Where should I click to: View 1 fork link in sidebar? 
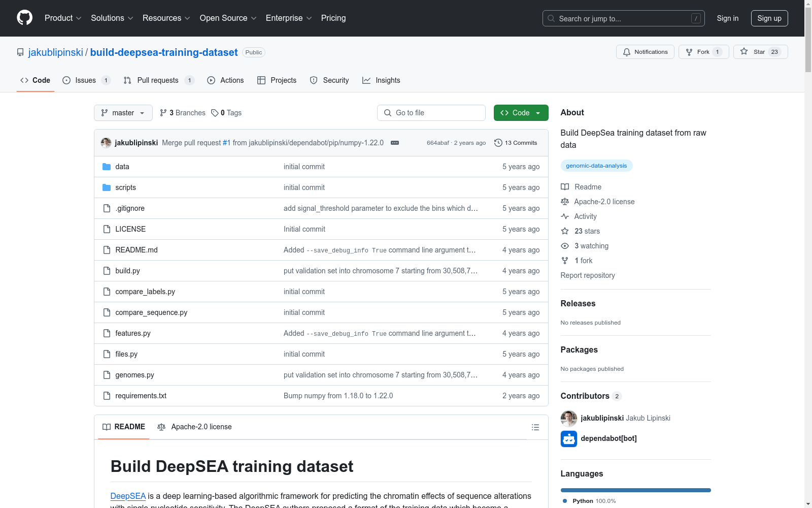click(577, 261)
